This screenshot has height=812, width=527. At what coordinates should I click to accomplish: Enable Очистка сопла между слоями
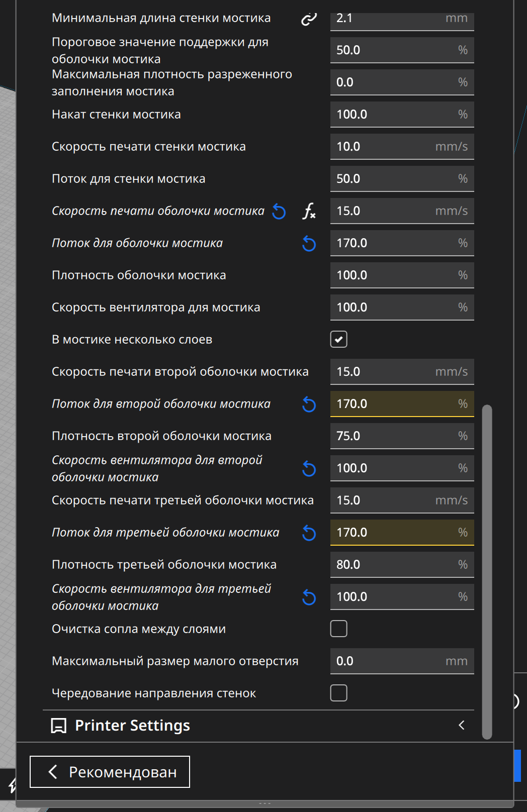(x=338, y=629)
